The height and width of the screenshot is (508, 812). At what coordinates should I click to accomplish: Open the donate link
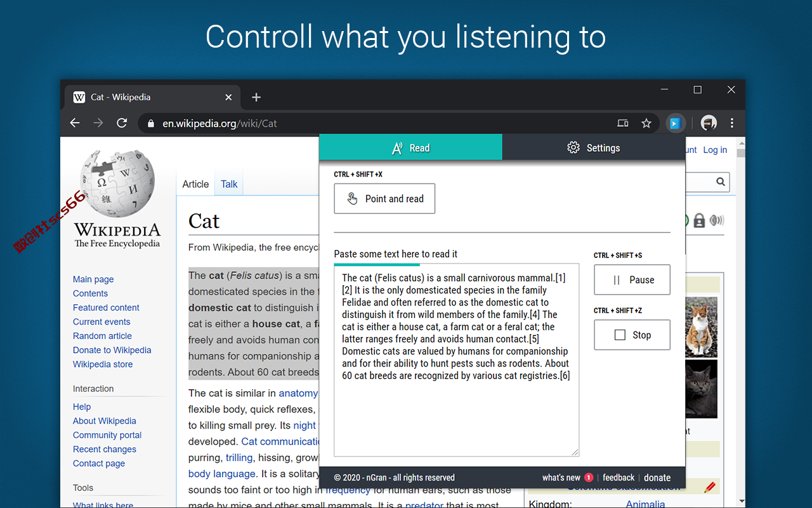pos(657,478)
